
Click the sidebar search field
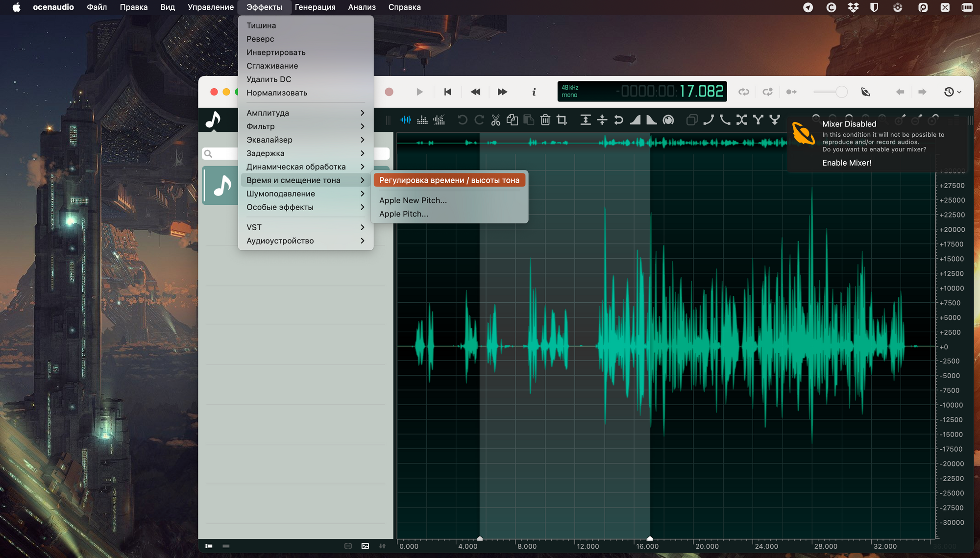point(223,154)
